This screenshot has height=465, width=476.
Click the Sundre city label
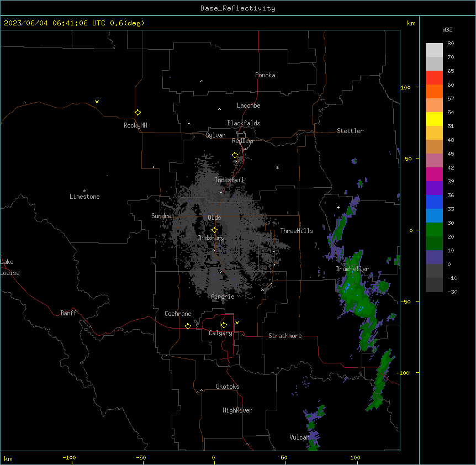pos(161,216)
